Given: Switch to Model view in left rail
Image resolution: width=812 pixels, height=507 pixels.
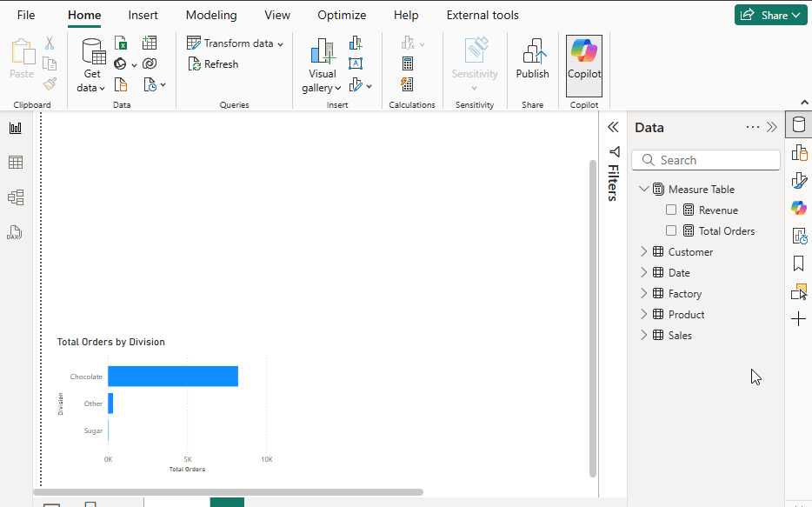Looking at the screenshot, I should click(x=16, y=197).
